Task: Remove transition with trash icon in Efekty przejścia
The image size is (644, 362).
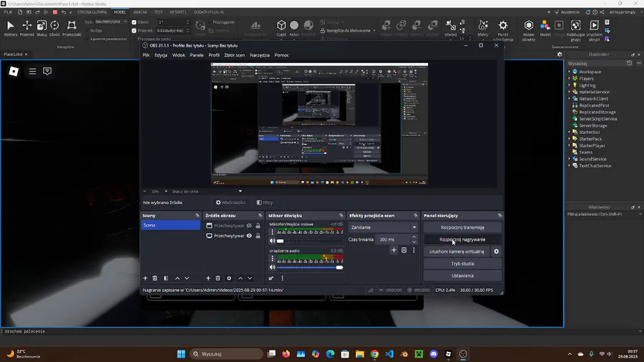Action: click(404, 250)
